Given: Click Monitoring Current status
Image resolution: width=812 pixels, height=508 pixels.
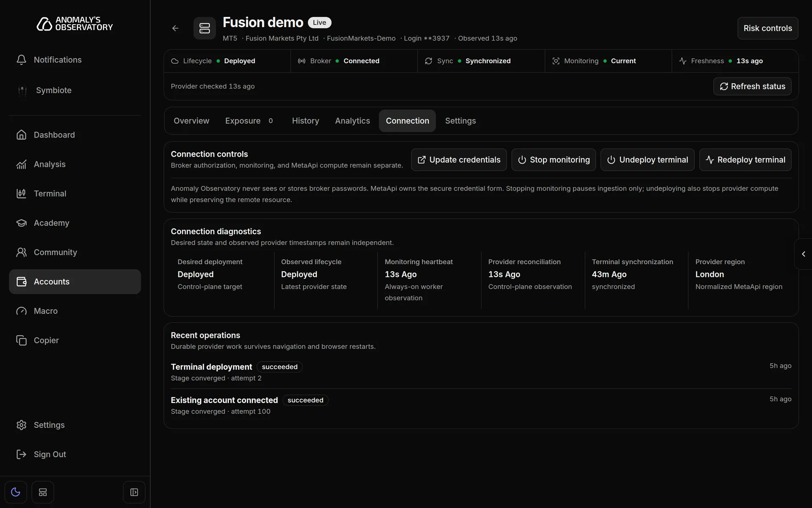Looking at the screenshot, I should (608, 61).
